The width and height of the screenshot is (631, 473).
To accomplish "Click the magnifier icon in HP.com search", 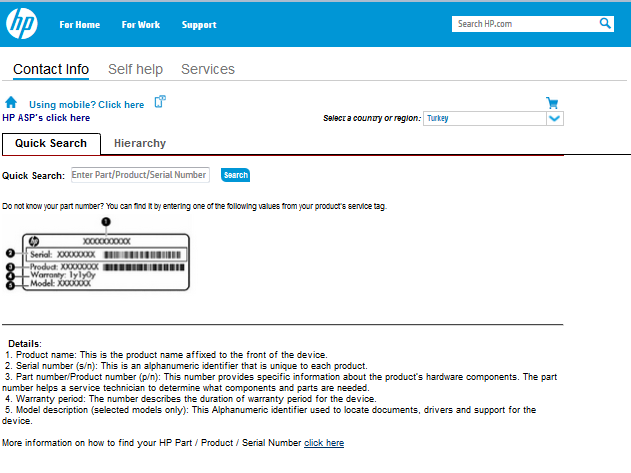I will pos(605,23).
